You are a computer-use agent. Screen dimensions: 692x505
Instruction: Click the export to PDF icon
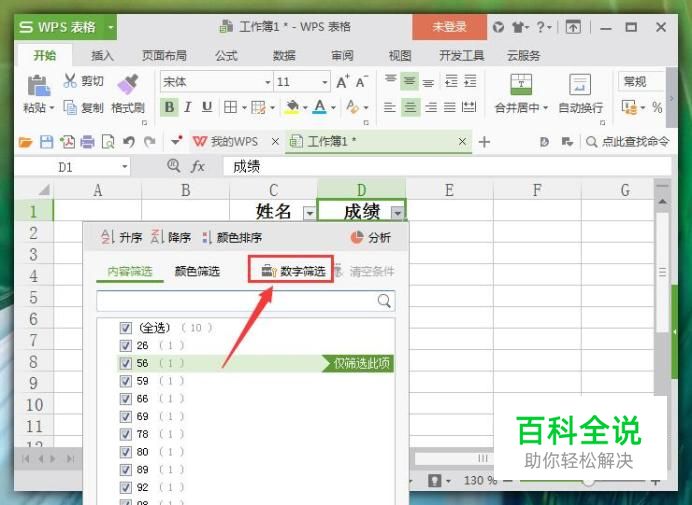67,142
